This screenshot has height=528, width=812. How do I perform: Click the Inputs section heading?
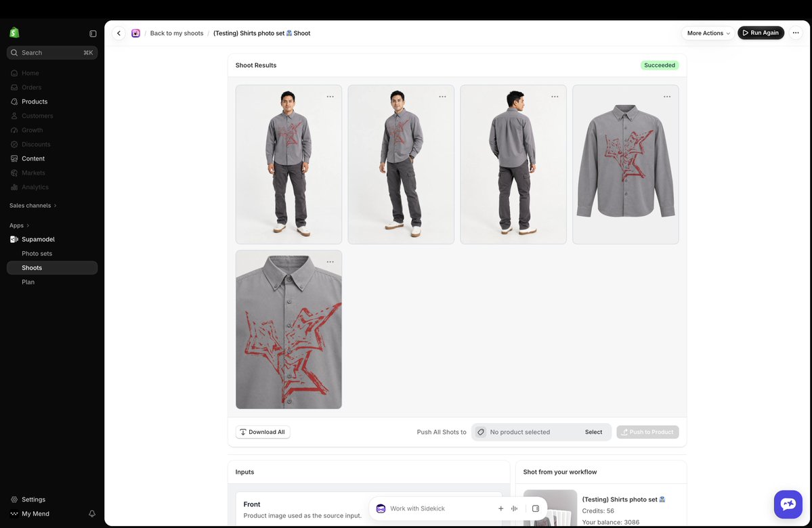pyautogui.click(x=244, y=472)
